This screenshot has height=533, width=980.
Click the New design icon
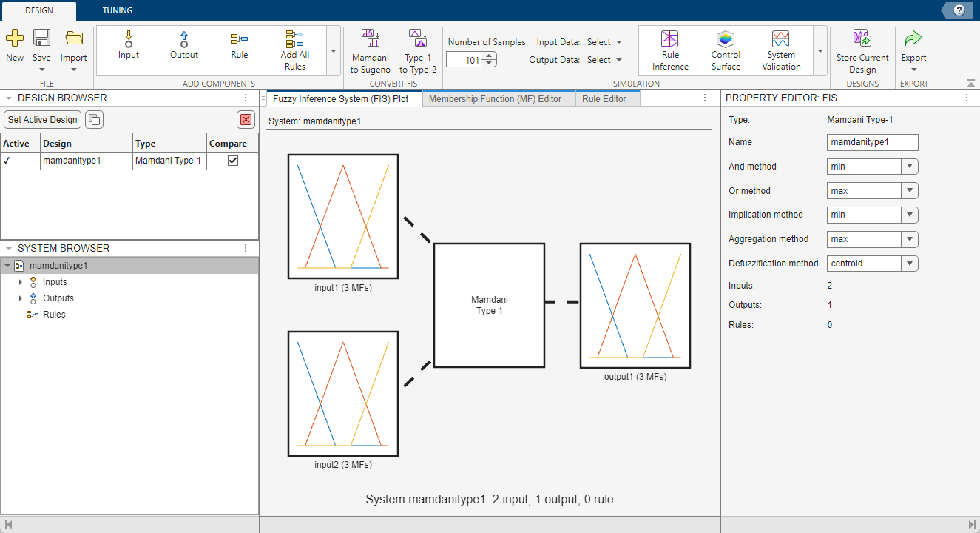15,38
